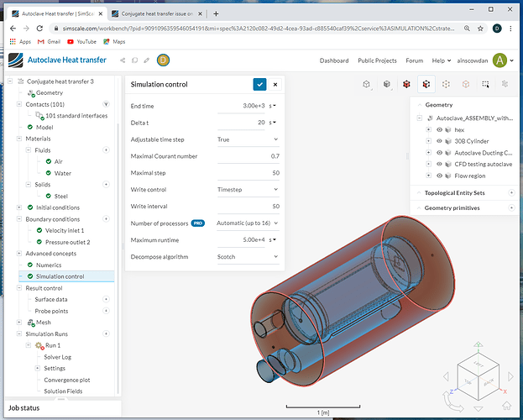The height and width of the screenshot is (420, 523).
Task: Confirm Simulation control settings with checkmark
Action: (259, 85)
